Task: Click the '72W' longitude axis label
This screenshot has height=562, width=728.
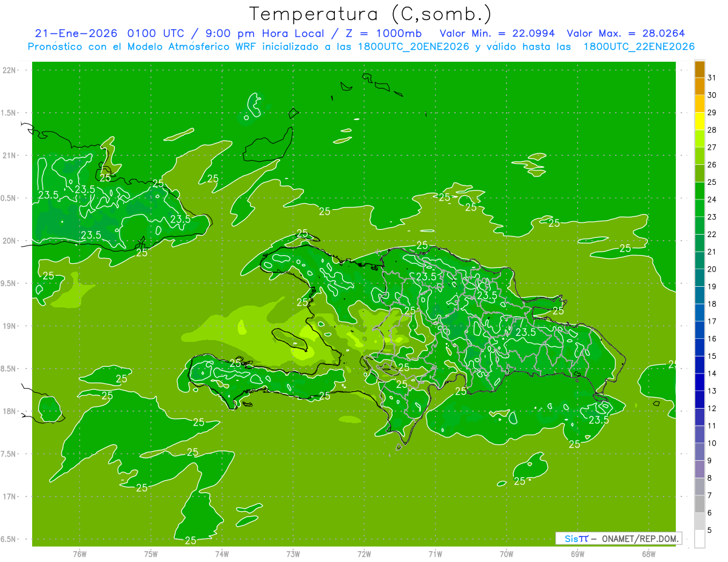Action: point(364,554)
